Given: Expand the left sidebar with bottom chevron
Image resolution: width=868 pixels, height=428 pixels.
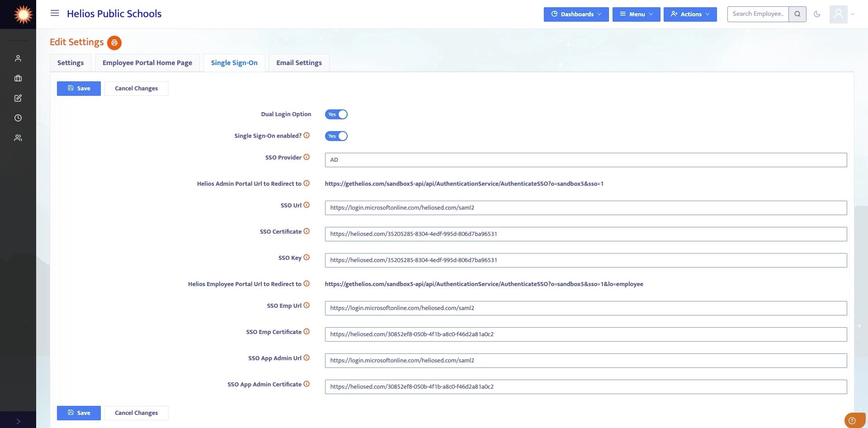Looking at the screenshot, I should (18, 421).
